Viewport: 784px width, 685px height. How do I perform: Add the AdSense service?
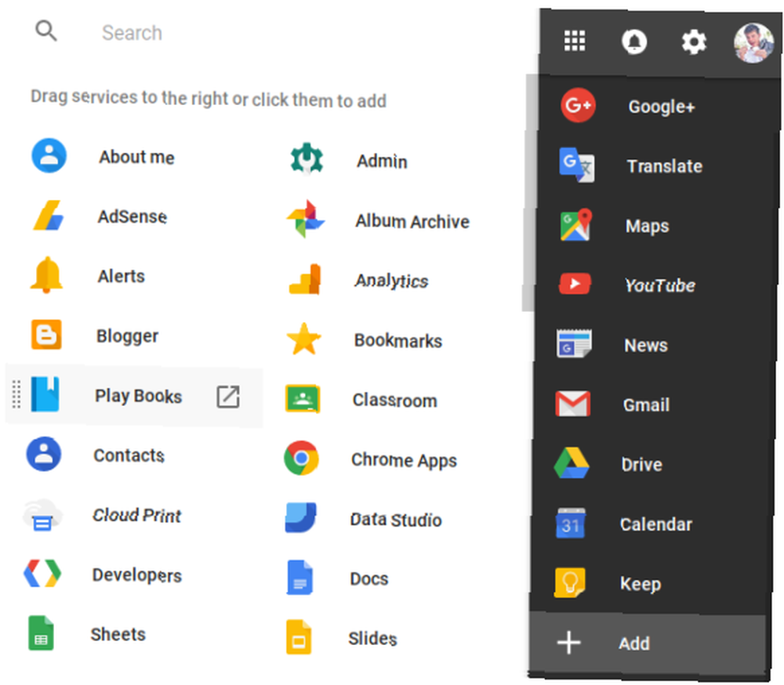click(135, 216)
